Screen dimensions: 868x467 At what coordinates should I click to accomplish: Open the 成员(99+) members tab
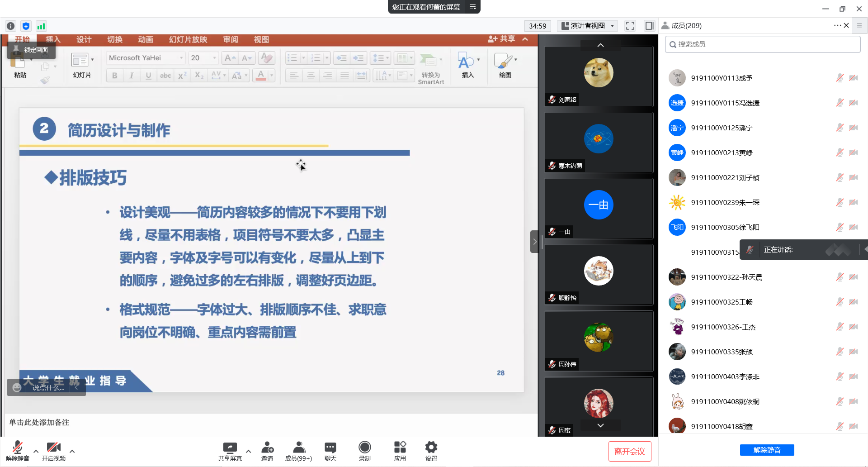[298, 451]
